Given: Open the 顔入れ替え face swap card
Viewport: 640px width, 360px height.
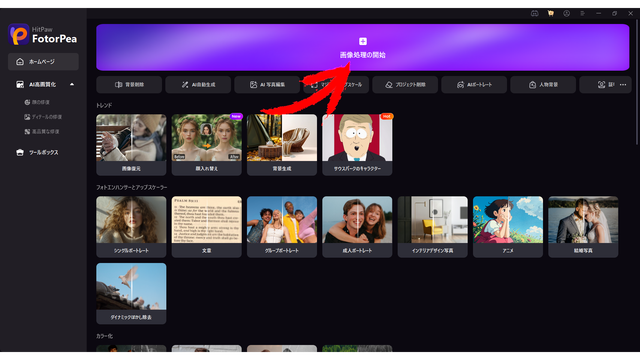Looking at the screenshot, I should point(207,145).
